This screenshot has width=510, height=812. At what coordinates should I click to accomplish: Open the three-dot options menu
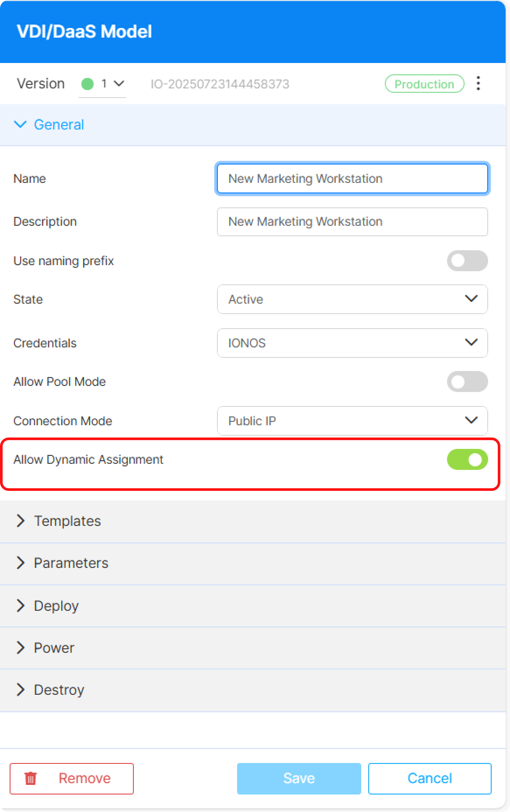coord(478,83)
